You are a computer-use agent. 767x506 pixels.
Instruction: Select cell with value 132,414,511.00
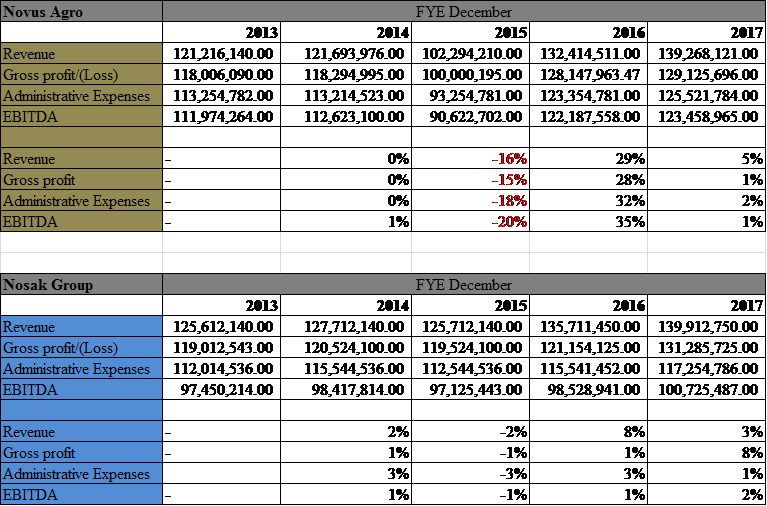tap(588, 53)
